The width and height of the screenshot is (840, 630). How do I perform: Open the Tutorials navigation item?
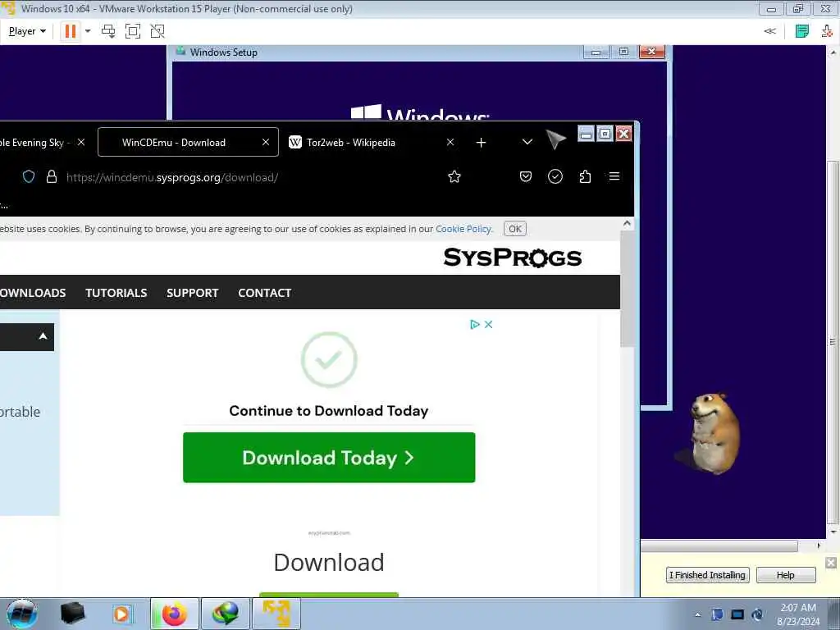[116, 293]
